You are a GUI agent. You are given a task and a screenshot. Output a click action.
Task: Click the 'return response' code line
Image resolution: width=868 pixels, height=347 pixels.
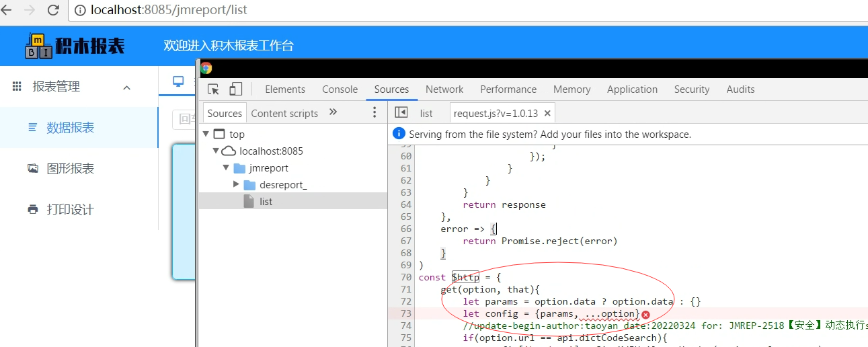click(504, 204)
